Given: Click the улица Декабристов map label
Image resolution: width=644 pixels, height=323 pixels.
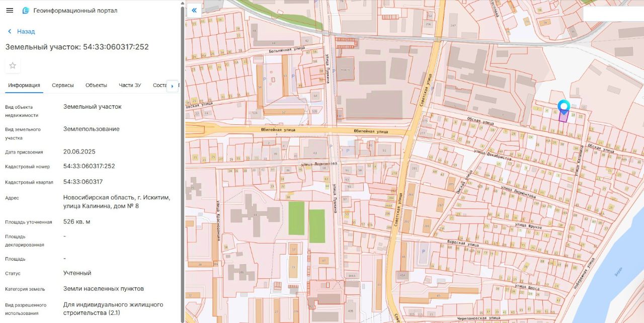Looking at the screenshot, I should pos(494,154).
